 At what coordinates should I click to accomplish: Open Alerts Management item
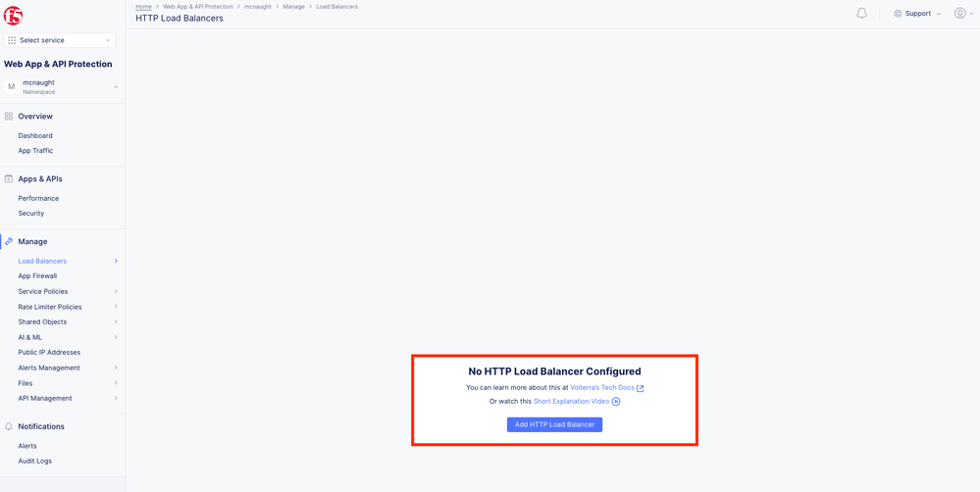click(49, 368)
